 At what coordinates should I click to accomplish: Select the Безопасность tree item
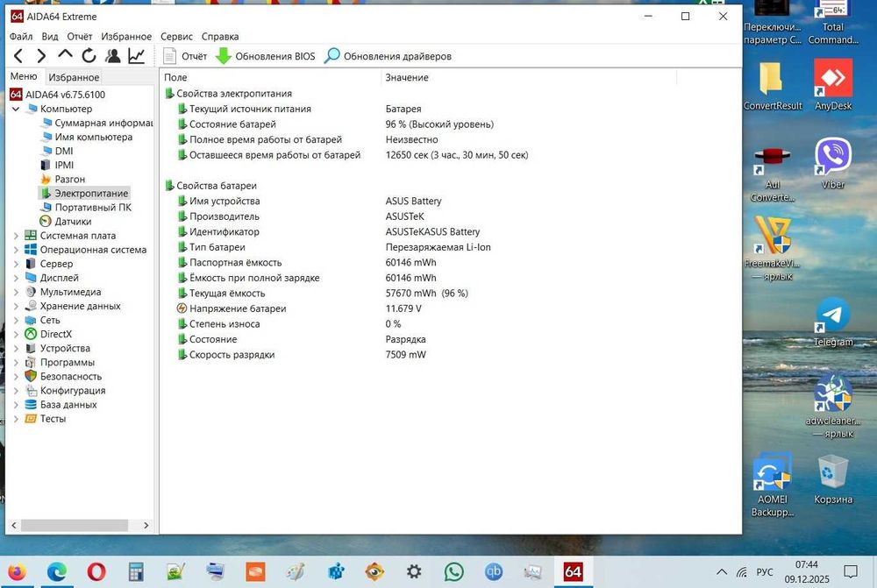pos(63,376)
